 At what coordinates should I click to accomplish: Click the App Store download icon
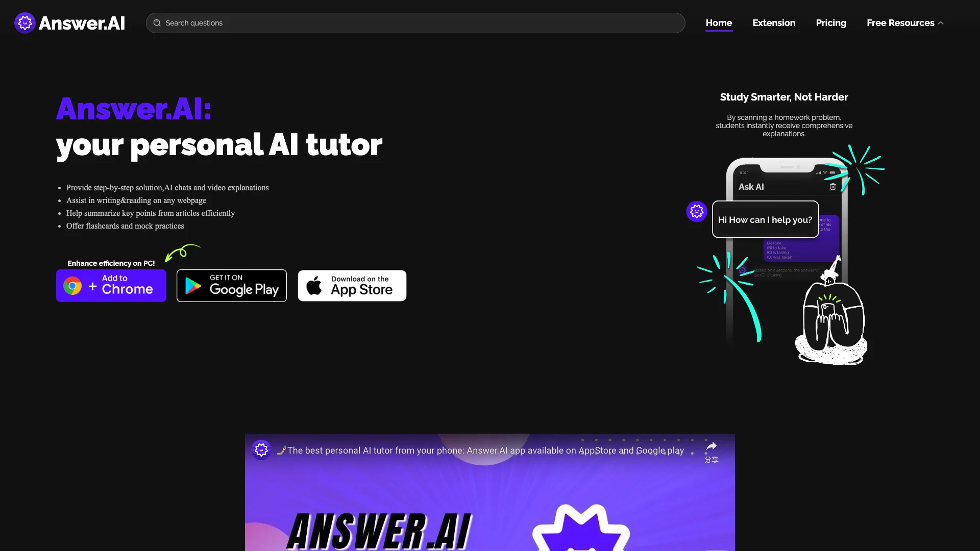click(352, 286)
